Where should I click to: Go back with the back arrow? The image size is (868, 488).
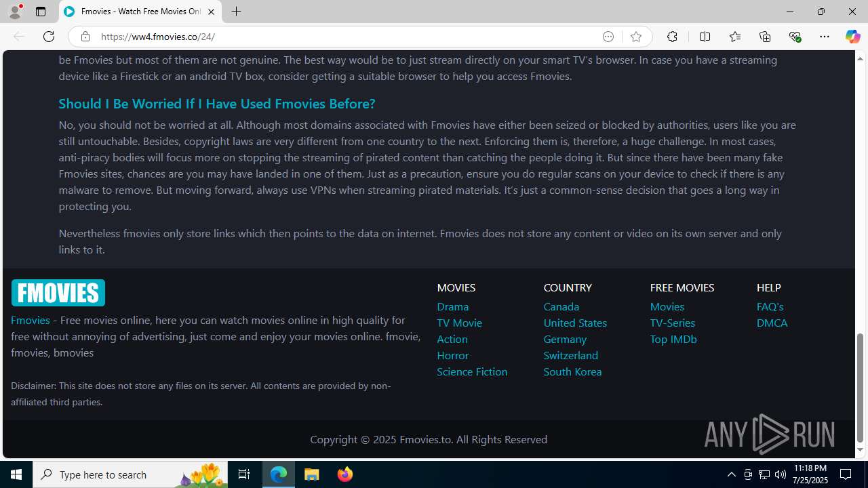pyautogui.click(x=19, y=37)
